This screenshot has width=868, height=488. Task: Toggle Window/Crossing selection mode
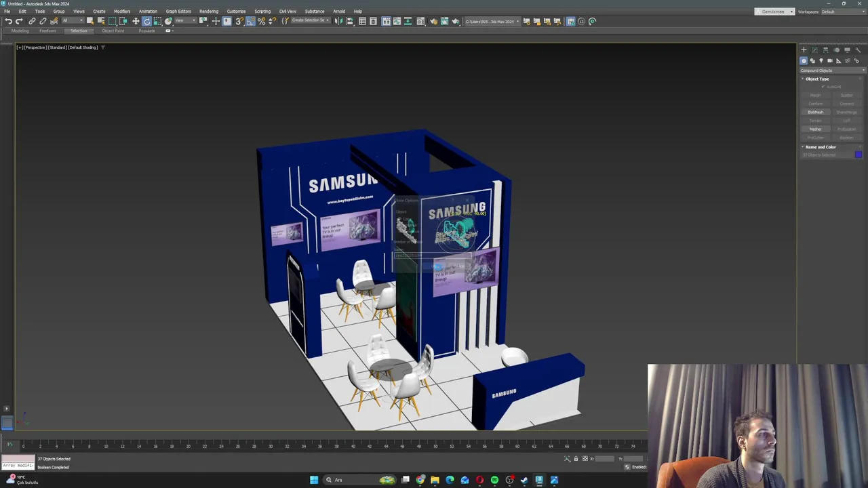pos(123,21)
